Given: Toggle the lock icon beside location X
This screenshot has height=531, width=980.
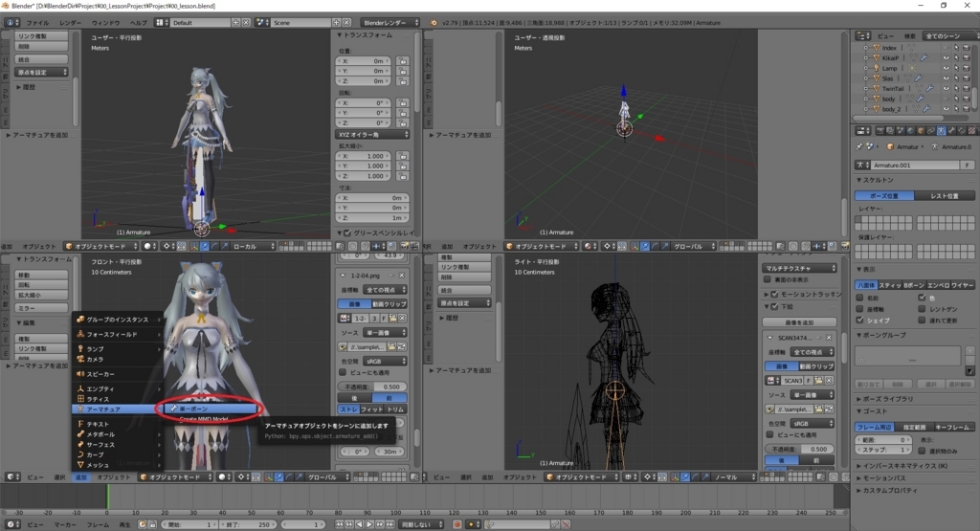Looking at the screenshot, I should (402, 61).
